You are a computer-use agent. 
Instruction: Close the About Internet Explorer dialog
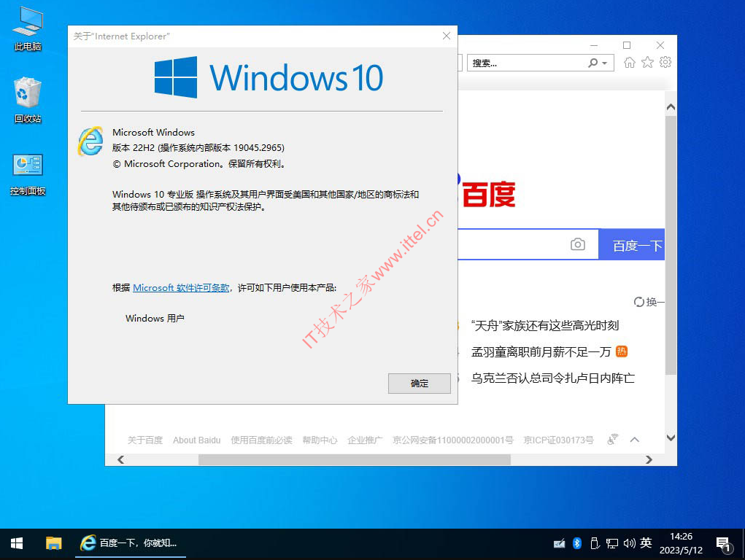(x=446, y=36)
